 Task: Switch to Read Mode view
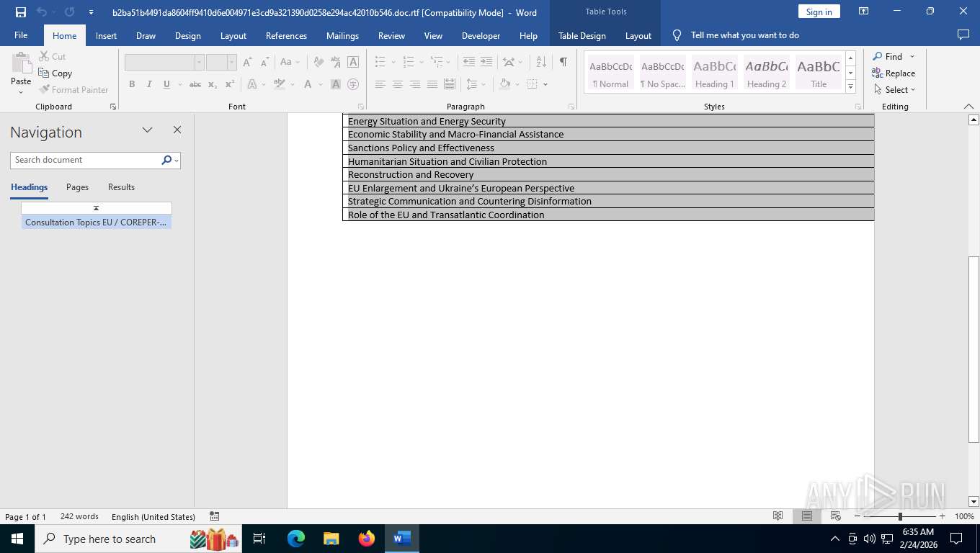tap(778, 516)
